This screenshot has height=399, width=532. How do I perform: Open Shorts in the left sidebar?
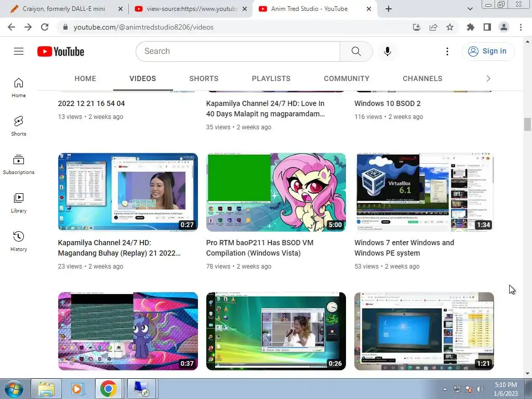[x=19, y=126]
